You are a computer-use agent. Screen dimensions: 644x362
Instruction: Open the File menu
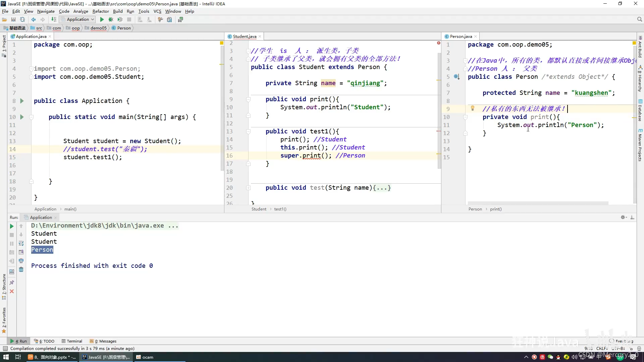(5, 11)
